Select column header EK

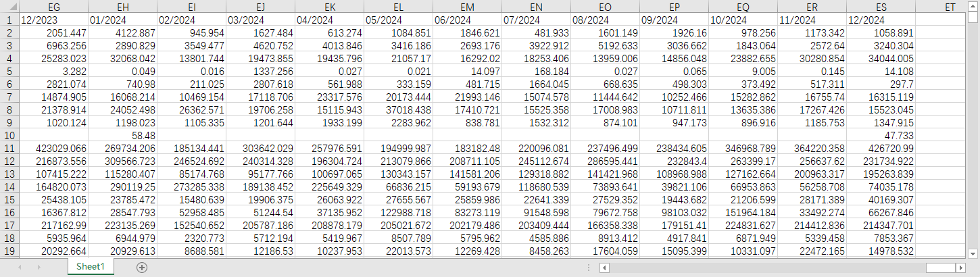[329, 7]
